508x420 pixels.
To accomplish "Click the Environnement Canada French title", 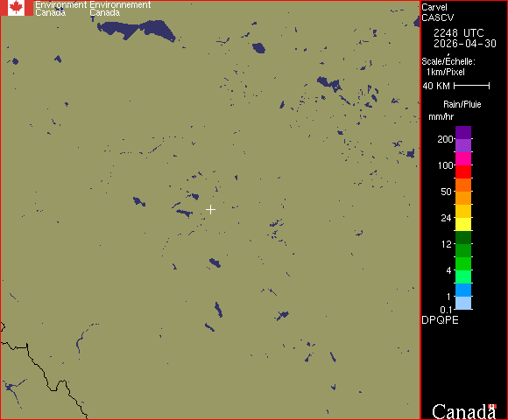I will coord(120,9).
